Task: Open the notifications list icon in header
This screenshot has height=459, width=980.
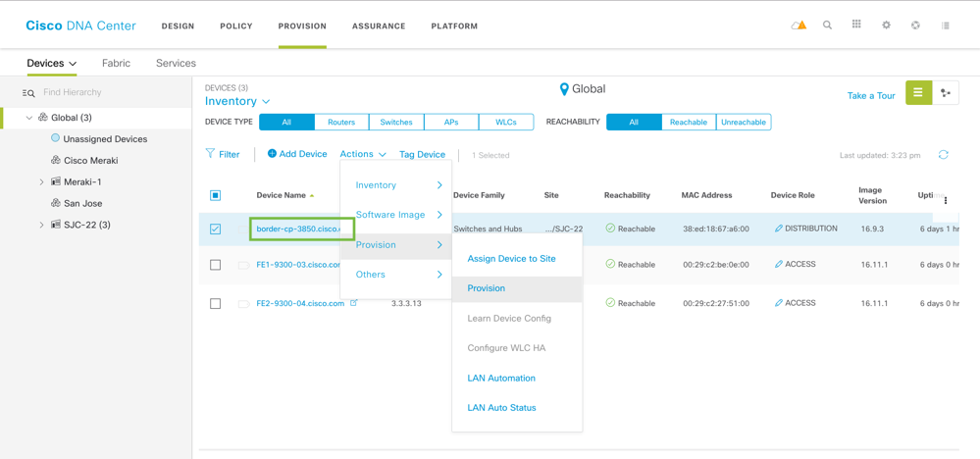Action: point(945,25)
